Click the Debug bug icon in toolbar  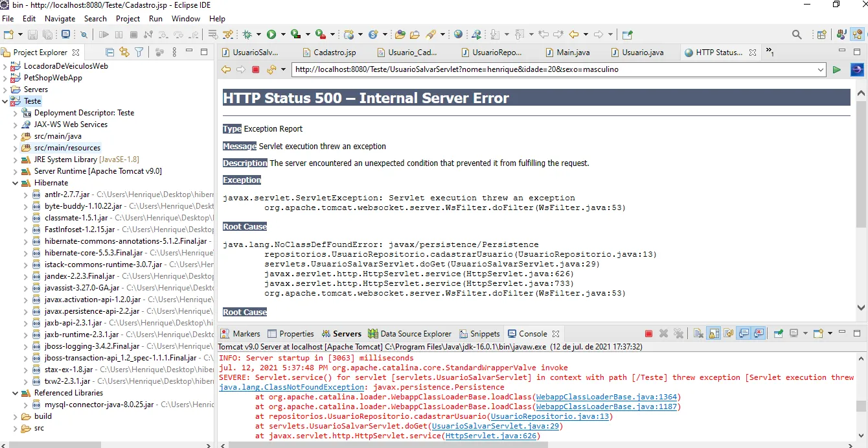tap(247, 34)
